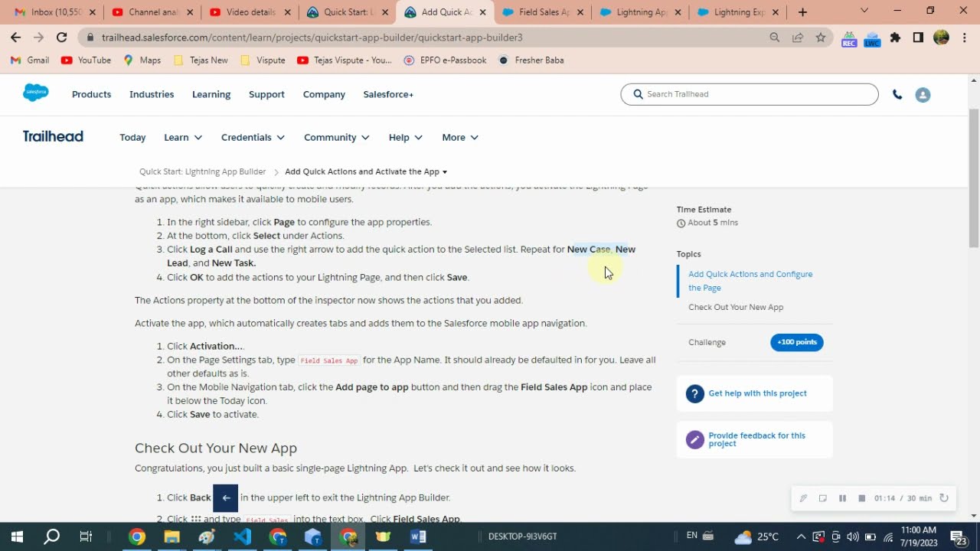
Task: Expand the Learn dropdown menu
Action: [183, 138]
